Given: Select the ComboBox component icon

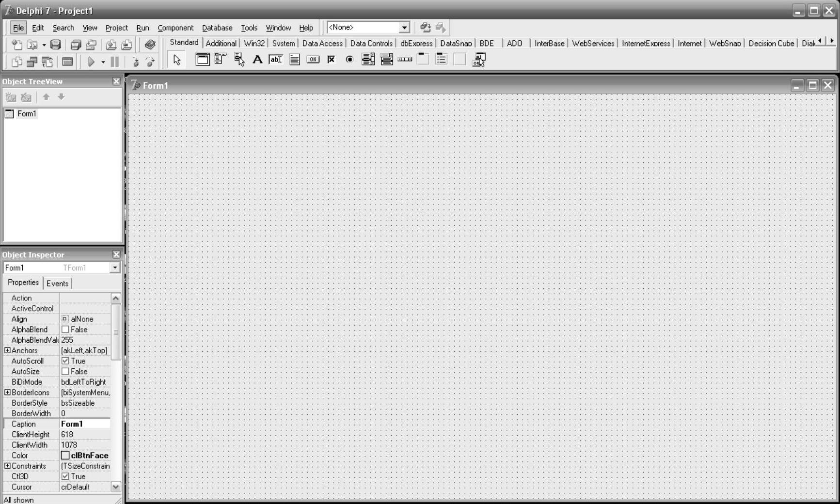Looking at the screenshot, I should tap(387, 60).
